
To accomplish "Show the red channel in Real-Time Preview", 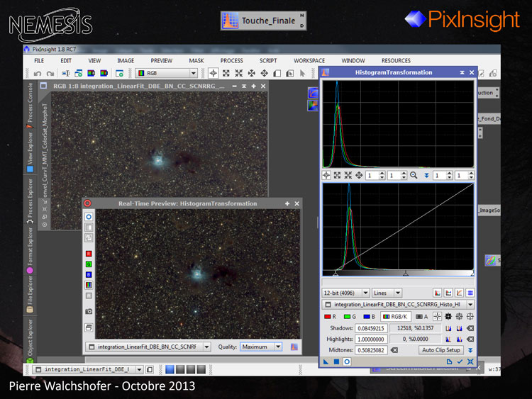I will (89, 254).
